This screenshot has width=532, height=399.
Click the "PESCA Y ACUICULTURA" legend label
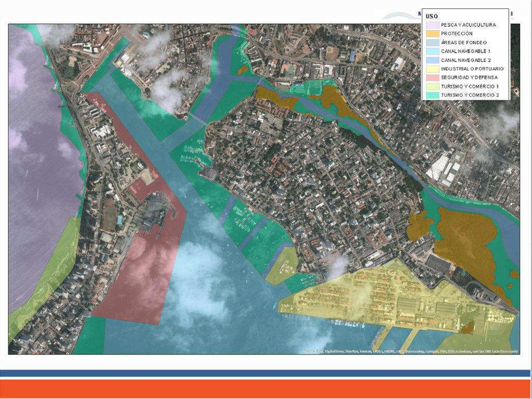(x=468, y=25)
